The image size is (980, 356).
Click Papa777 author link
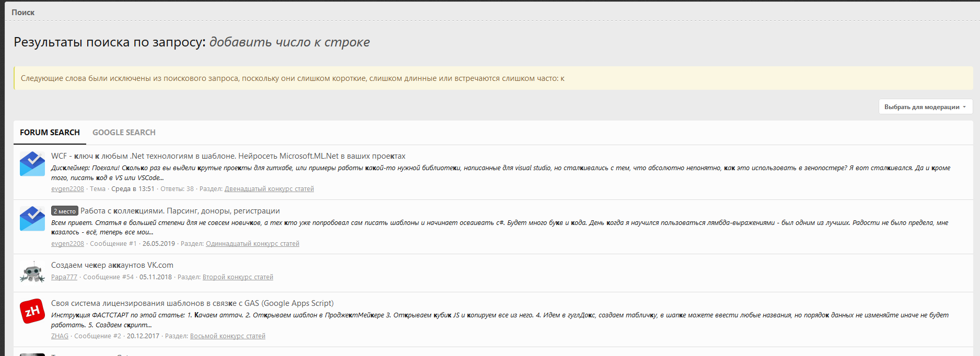(x=64, y=277)
